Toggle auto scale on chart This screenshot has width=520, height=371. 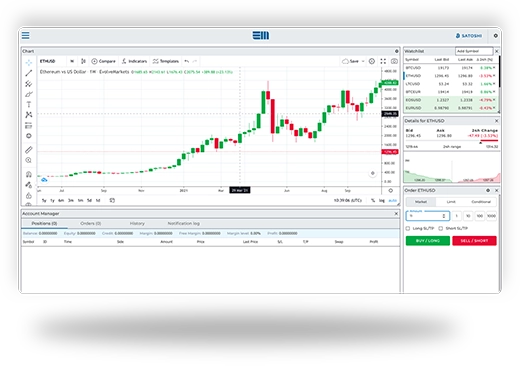click(x=393, y=201)
